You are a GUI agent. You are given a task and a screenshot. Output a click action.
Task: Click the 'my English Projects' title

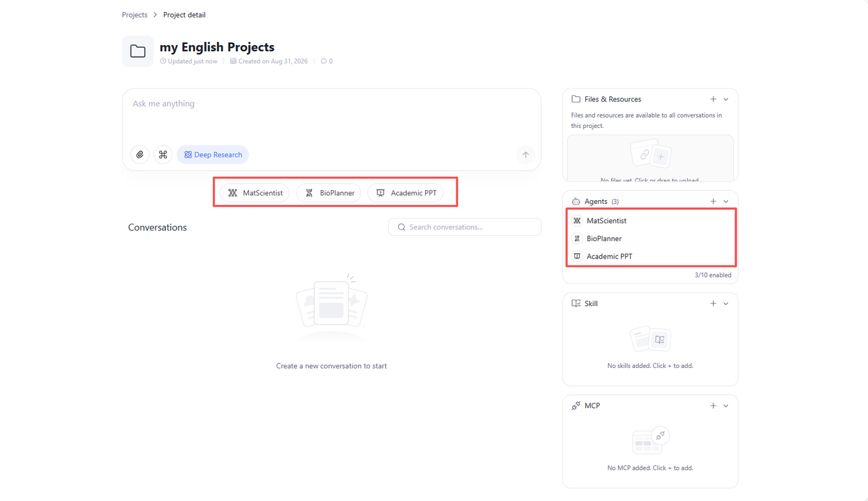coord(217,46)
